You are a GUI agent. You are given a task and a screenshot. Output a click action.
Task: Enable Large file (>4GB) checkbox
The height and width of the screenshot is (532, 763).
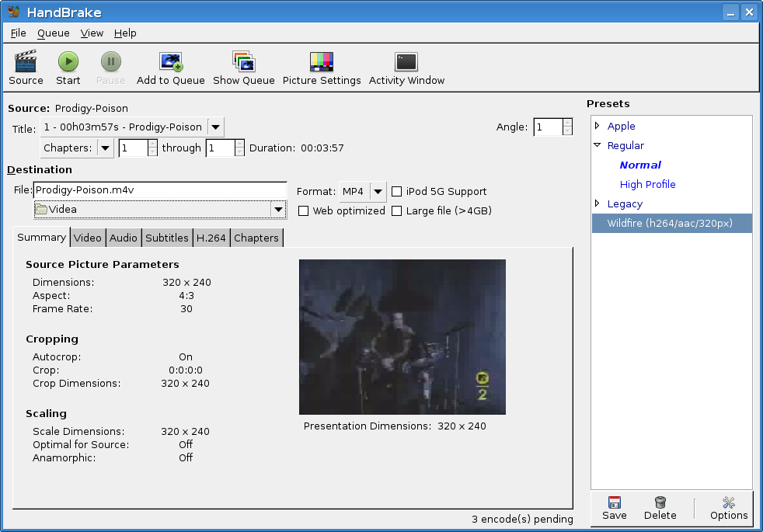point(396,211)
